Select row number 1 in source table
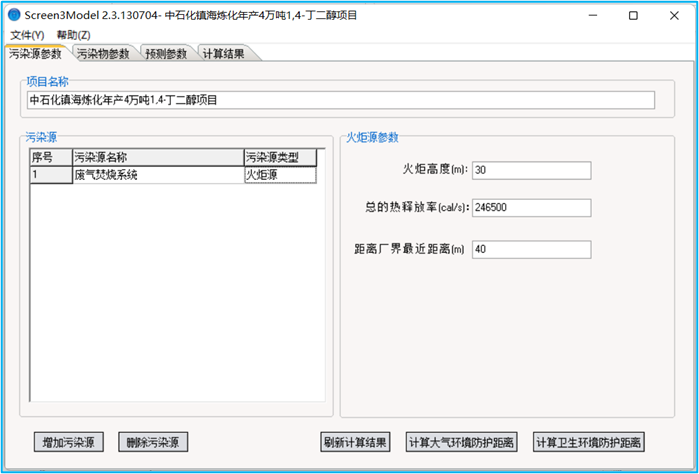The image size is (699, 474). (x=51, y=175)
